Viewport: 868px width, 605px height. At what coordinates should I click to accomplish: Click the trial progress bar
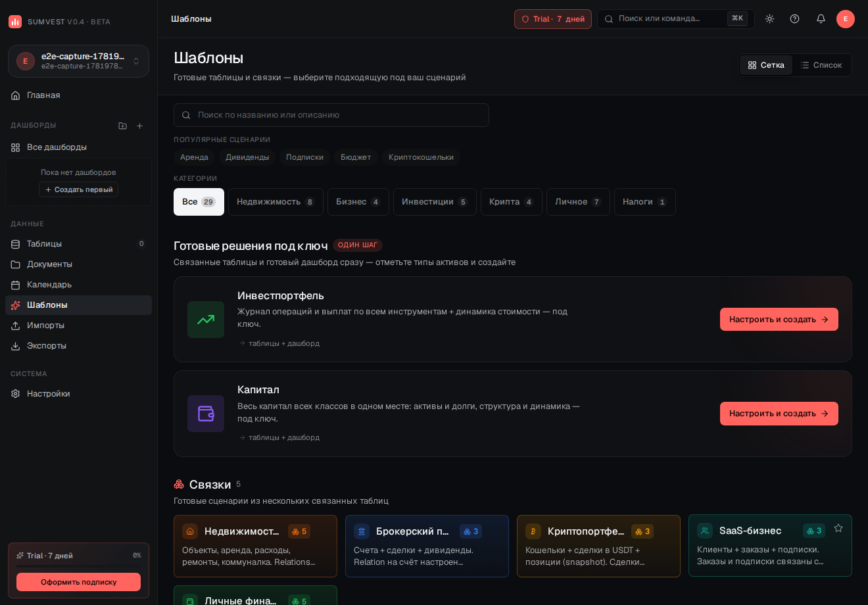click(78, 566)
